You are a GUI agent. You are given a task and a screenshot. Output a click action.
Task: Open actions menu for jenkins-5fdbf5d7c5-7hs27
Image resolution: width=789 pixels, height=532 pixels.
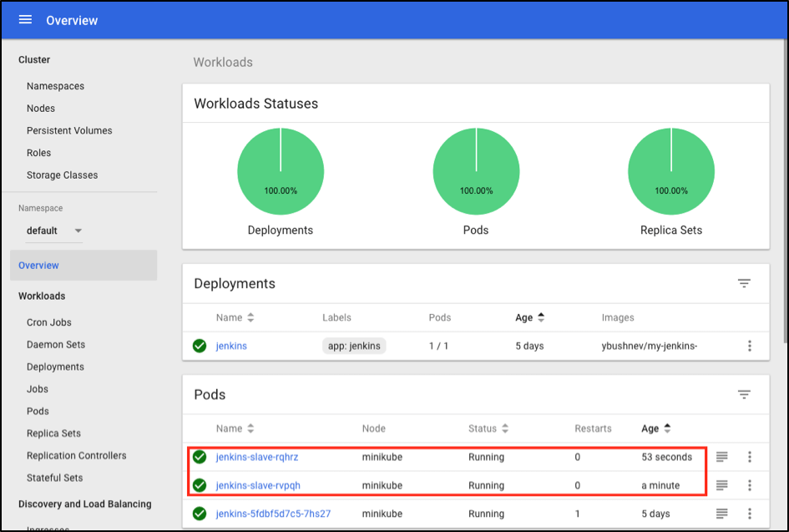pos(749,514)
